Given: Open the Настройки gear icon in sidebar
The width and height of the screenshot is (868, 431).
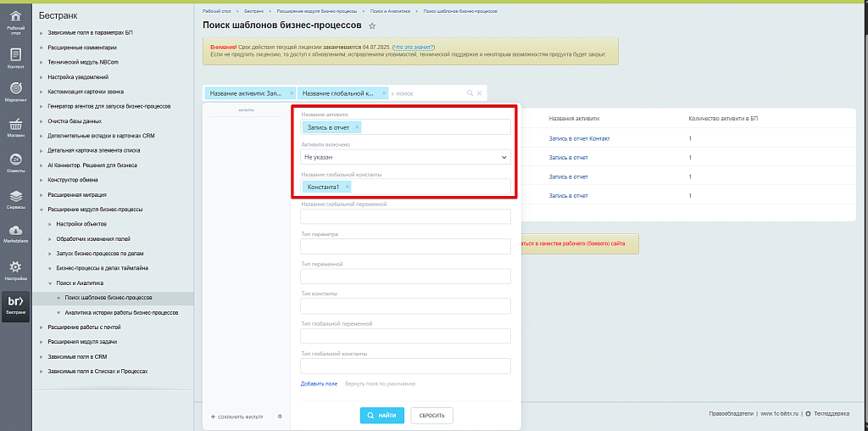Looking at the screenshot, I should [15, 270].
